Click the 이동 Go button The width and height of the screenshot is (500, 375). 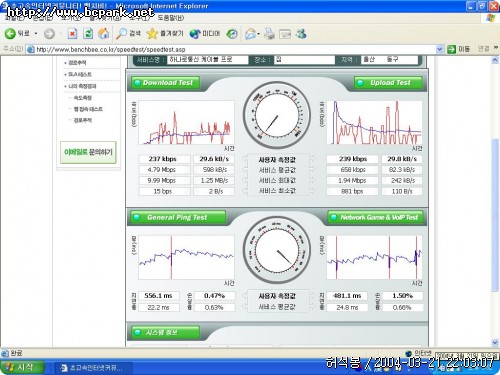tap(459, 49)
